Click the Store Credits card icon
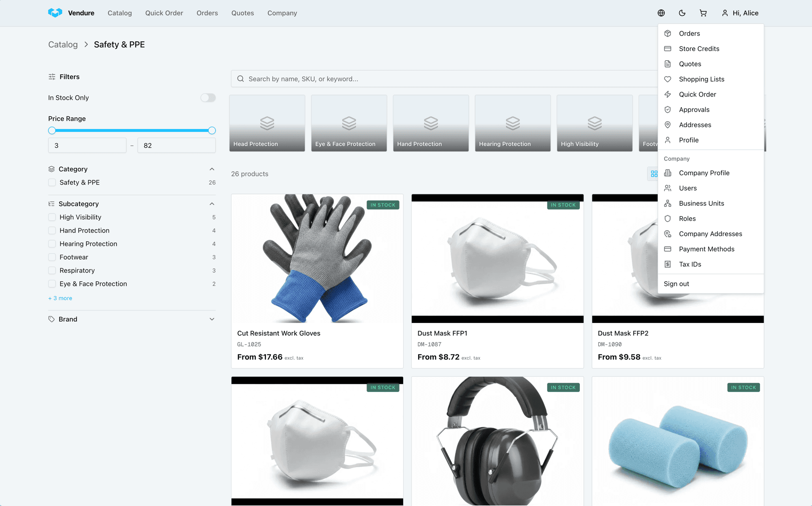This screenshot has width=812, height=506. [667, 49]
